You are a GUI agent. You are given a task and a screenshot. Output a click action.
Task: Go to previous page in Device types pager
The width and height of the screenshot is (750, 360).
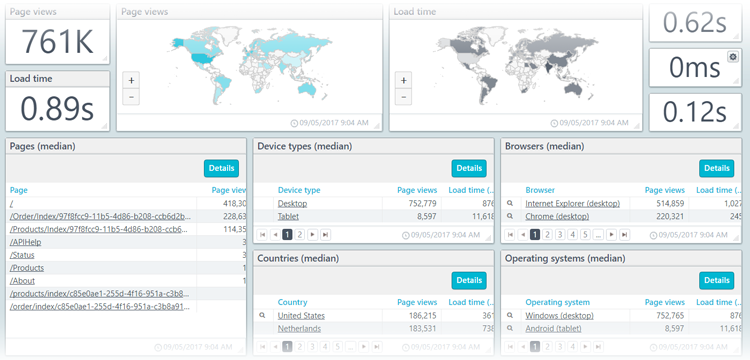275,235
